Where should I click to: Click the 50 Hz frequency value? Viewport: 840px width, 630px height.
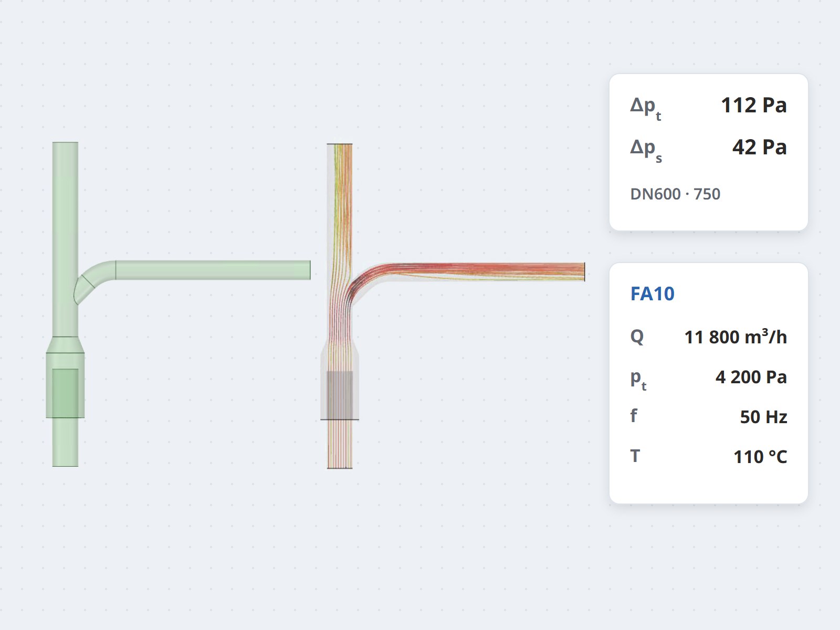pyautogui.click(x=764, y=417)
